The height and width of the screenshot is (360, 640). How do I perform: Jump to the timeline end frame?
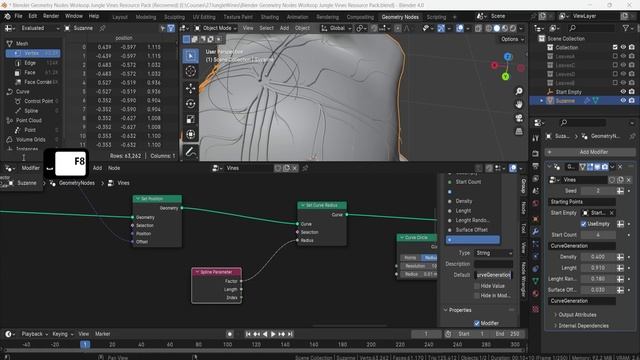tap(290, 334)
